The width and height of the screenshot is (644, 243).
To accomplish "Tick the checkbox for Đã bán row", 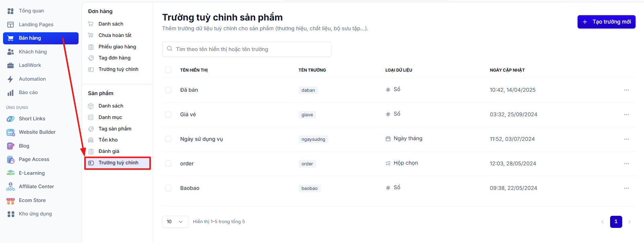I will [168, 90].
